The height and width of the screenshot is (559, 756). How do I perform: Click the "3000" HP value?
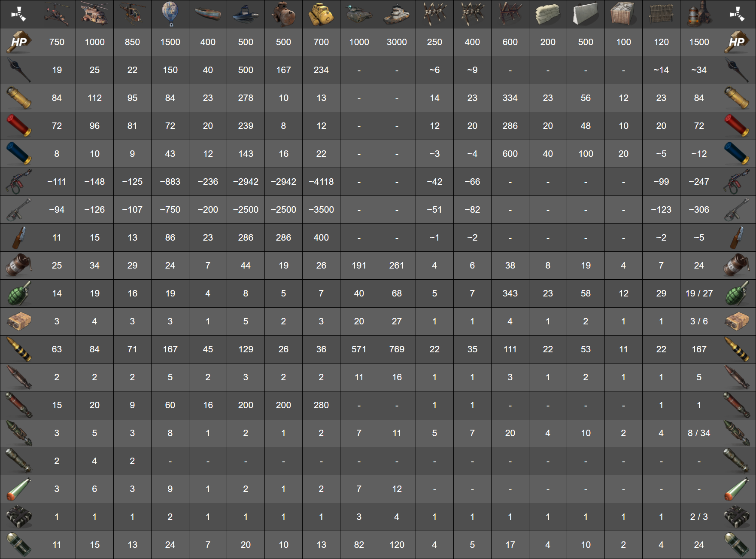click(x=397, y=42)
